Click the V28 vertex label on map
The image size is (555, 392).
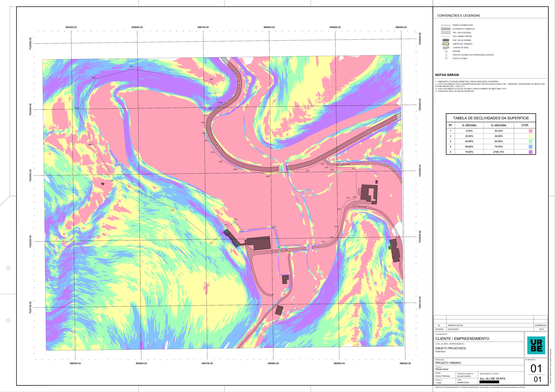point(268,176)
